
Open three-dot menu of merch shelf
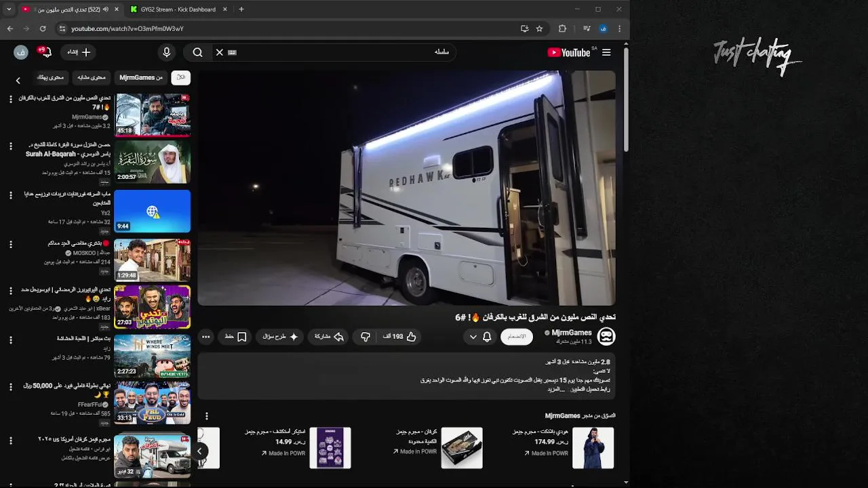(207, 415)
